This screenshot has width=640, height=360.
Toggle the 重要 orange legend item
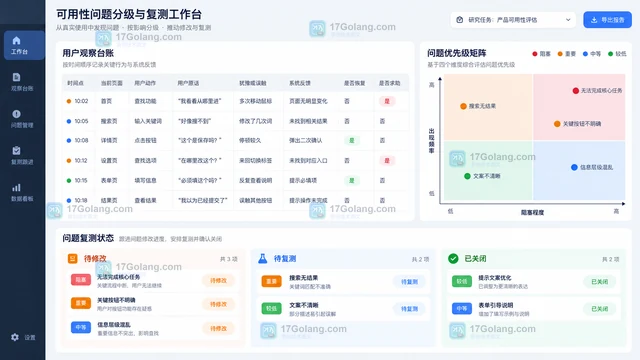click(x=567, y=54)
